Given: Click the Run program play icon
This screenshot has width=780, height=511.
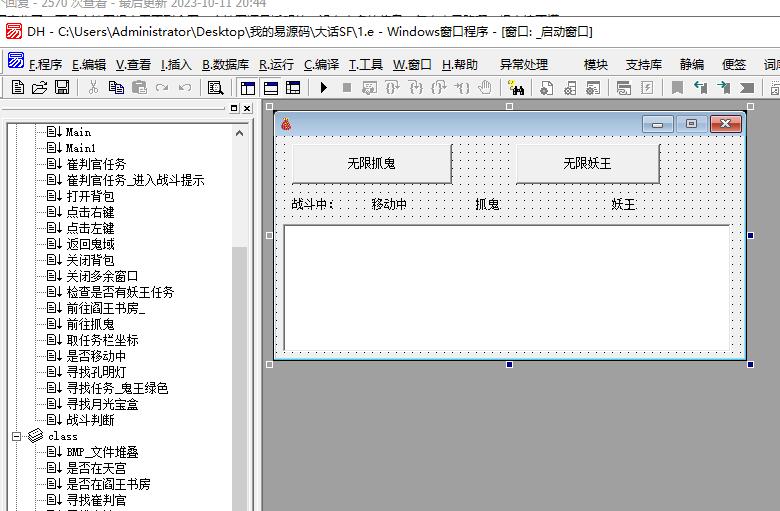Looking at the screenshot, I should [x=324, y=88].
